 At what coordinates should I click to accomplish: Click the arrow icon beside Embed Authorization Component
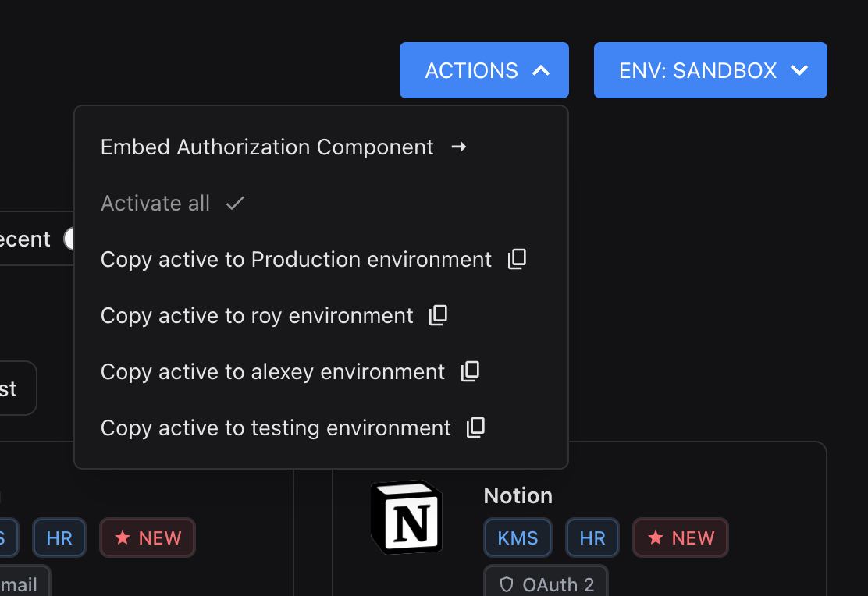459,147
